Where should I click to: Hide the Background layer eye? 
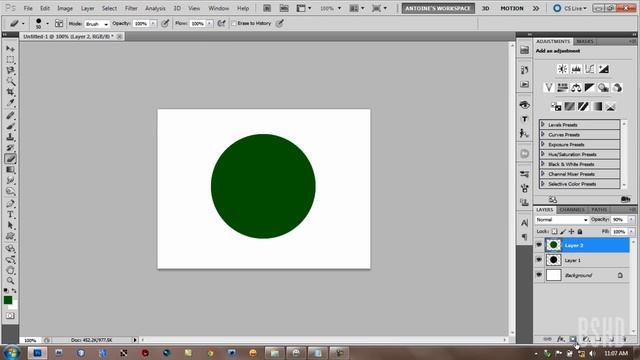point(539,275)
